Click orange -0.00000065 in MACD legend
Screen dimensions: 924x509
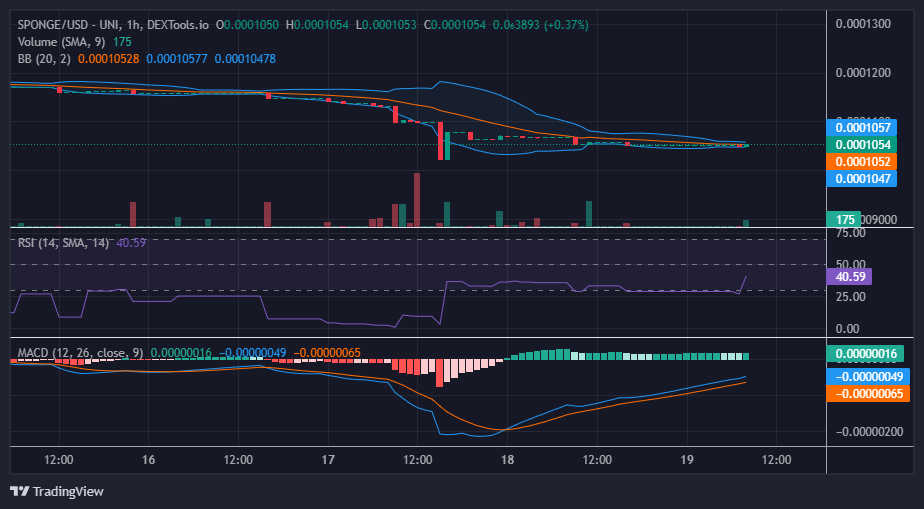327,353
